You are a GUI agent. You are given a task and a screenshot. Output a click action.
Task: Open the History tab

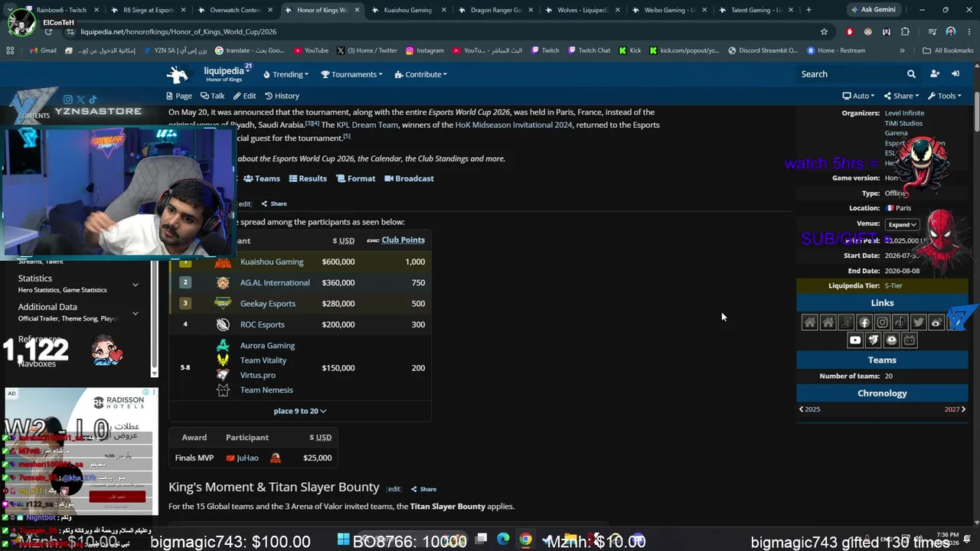(x=282, y=96)
